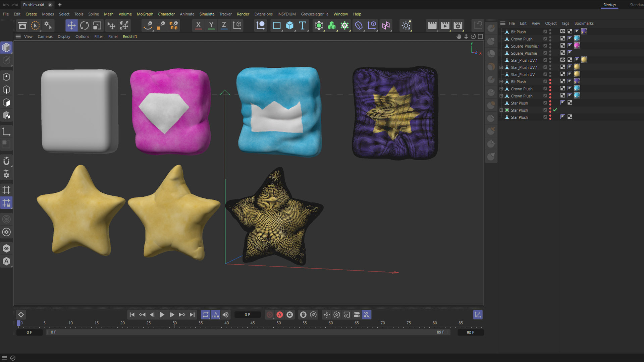Screen dimensions: 644x362
Task: Toggle the green check on Star Plush subdivision
Action: point(555,110)
